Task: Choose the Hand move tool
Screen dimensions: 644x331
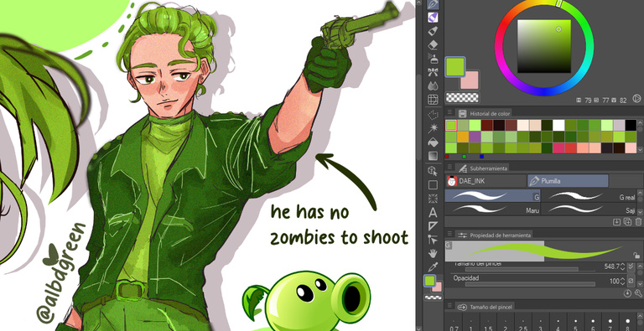Action: (x=433, y=253)
